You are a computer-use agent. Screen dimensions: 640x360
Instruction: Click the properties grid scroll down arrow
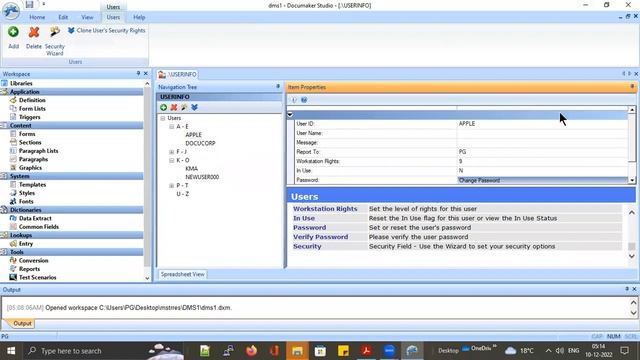click(632, 180)
